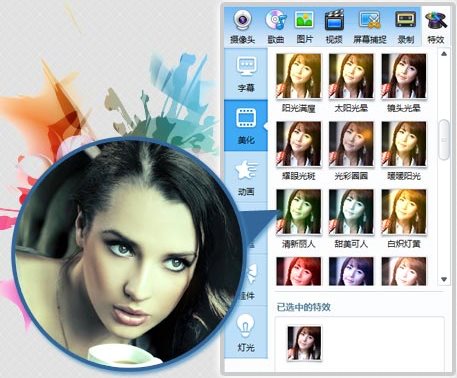Select the purple-tinted effect thumbnail in bottom row
Image resolution: width=457 pixels, height=378 pixels.
(x=351, y=271)
